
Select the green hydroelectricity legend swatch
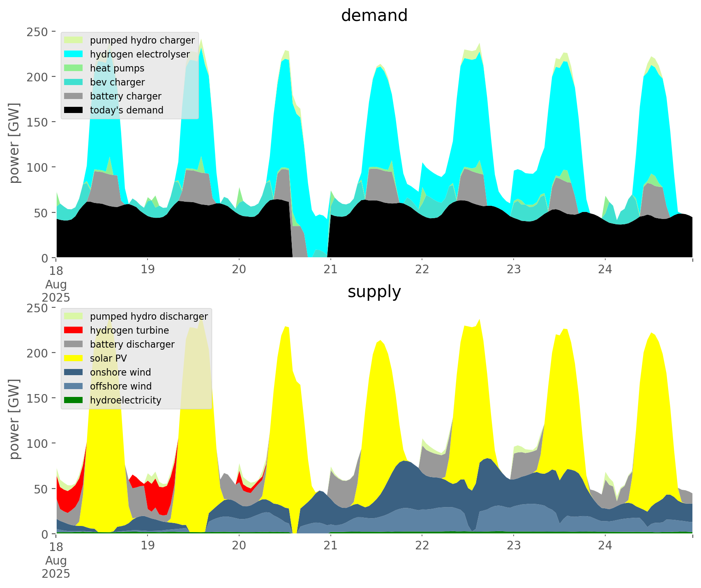pyautogui.click(x=74, y=400)
